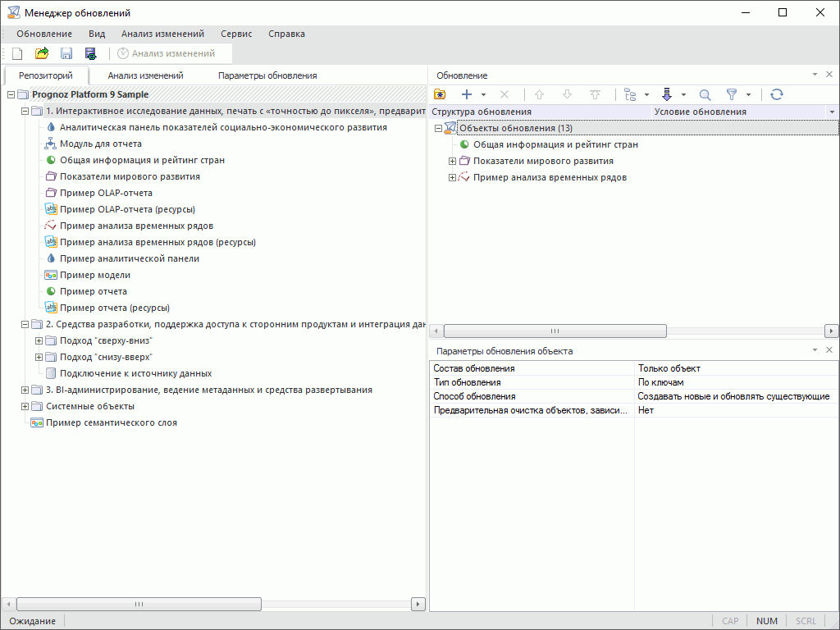Expand Показатели мирового развития in update structure
840x630 pixels.
tap(452, 161)
